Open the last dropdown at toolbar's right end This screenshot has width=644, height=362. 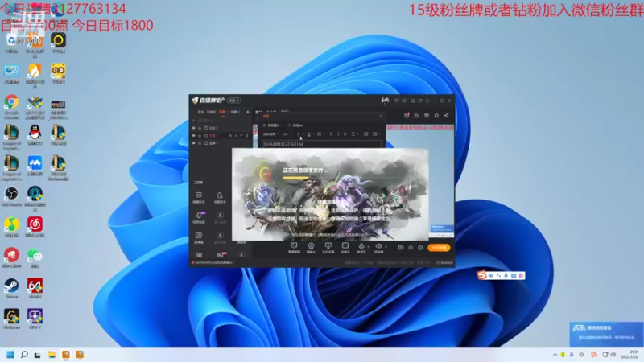tap(377, 134)
